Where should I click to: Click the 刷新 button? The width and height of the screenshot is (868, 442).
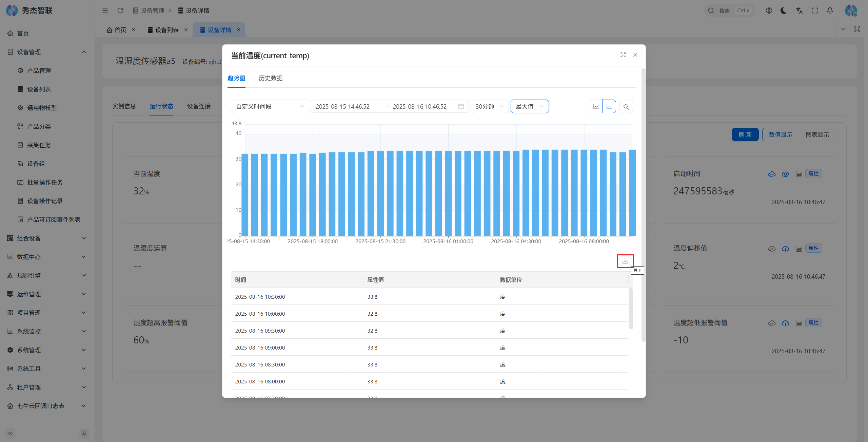[745, 134]
